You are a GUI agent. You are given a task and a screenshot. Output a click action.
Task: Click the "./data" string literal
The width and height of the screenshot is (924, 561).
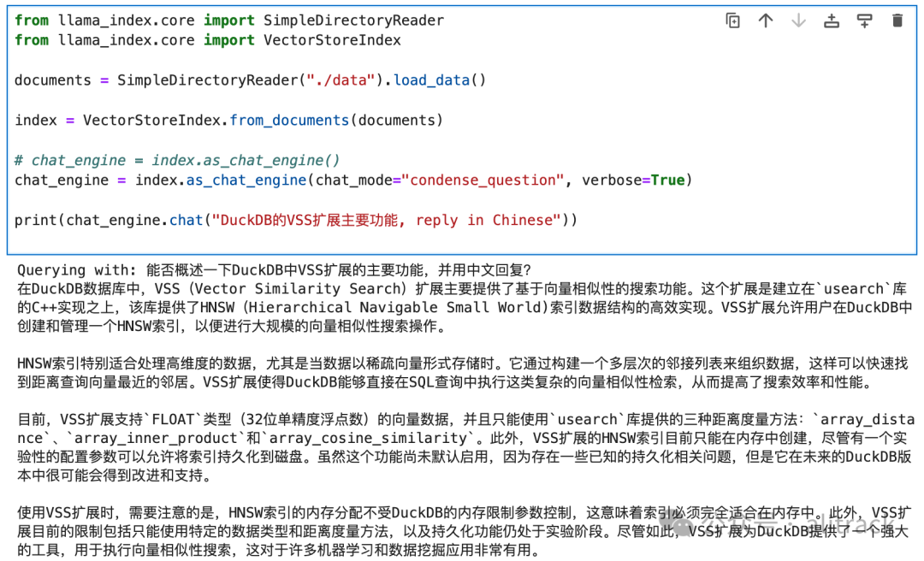pyautogui.click(x=340, y=80)
